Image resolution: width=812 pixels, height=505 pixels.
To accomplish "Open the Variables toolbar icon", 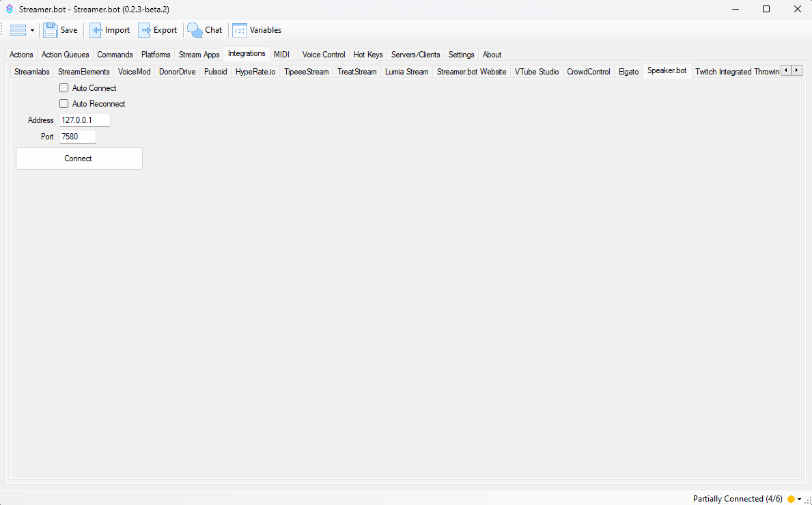I will pos(240,30).
